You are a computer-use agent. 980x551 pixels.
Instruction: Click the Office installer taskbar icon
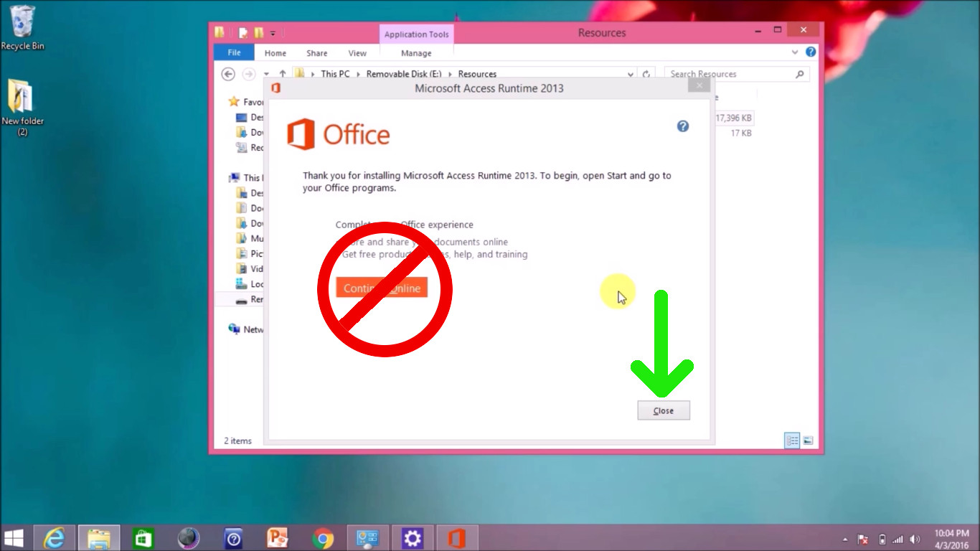pos(457,538)
